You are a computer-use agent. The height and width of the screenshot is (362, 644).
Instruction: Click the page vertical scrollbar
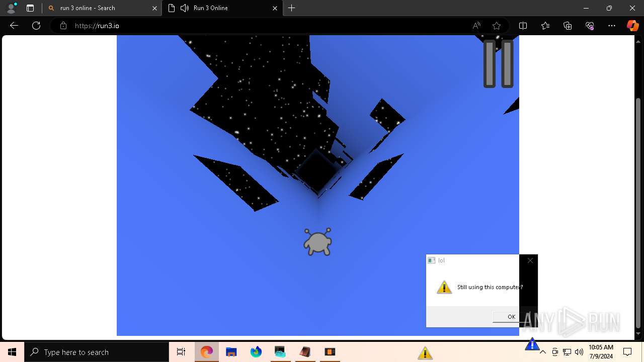pyautogui.click(x=638, y=213)
